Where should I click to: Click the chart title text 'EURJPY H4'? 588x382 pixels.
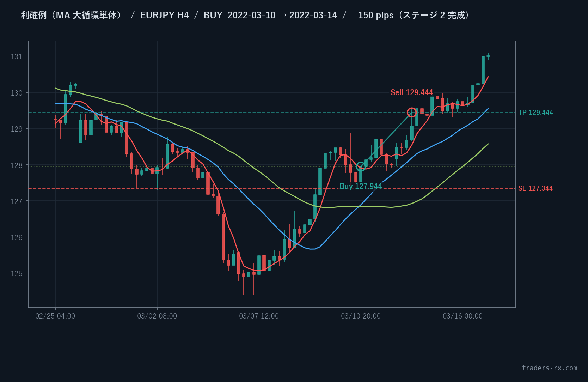164,15
